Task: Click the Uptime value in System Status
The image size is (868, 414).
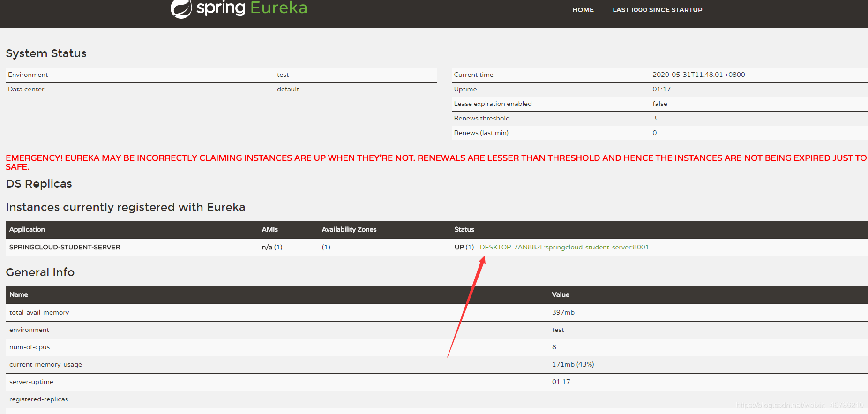Action: coord(661,89)
